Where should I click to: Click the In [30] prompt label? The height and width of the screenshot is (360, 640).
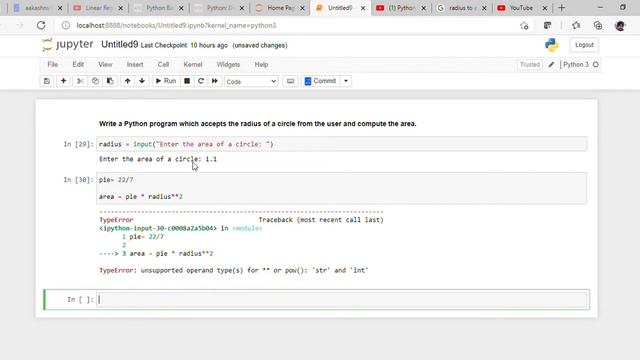pos(78,180)
